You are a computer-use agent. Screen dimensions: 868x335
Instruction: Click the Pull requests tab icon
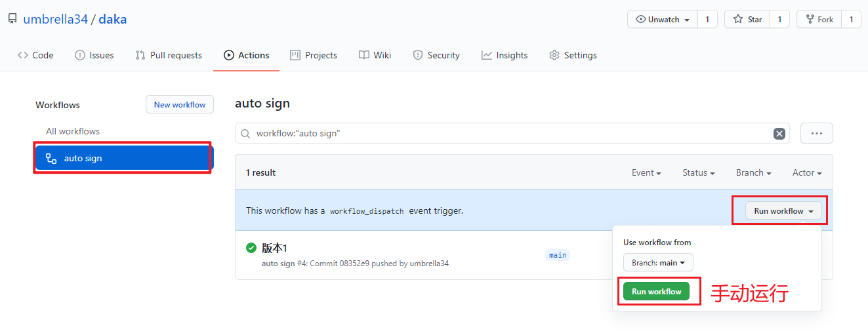140,55
